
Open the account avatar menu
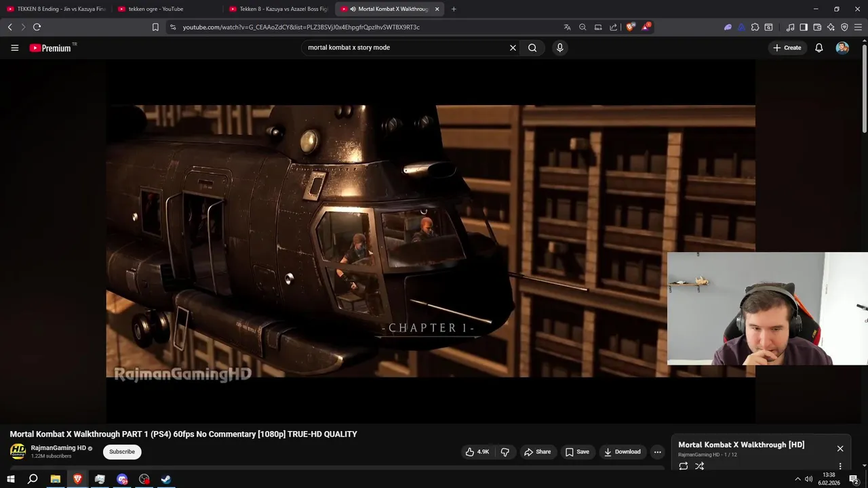(842, 47)
